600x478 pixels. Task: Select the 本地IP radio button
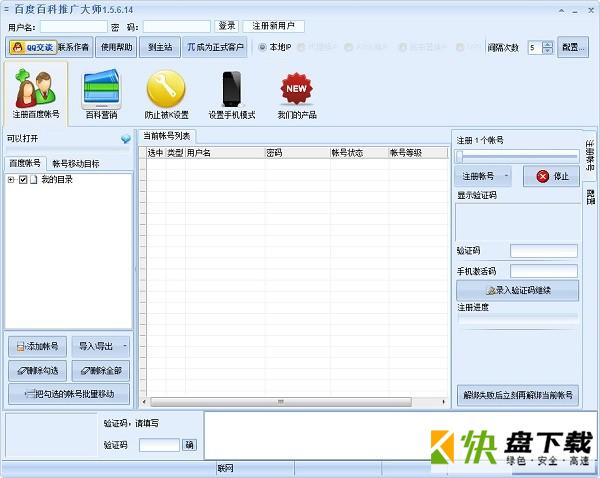262,47
